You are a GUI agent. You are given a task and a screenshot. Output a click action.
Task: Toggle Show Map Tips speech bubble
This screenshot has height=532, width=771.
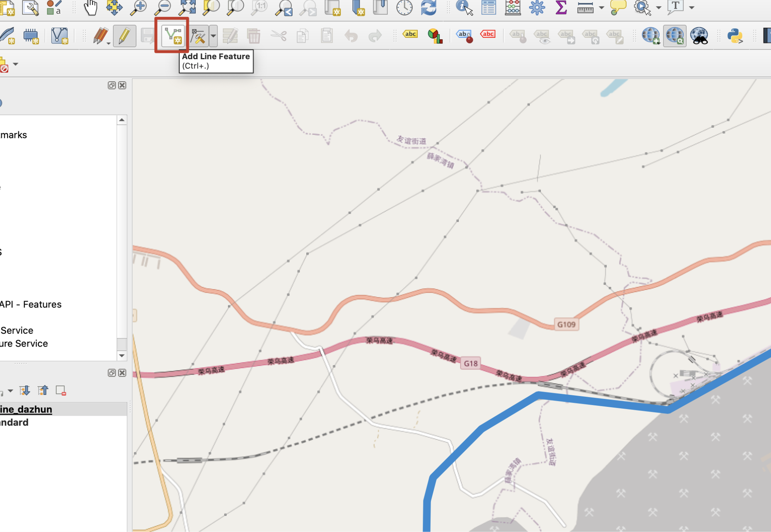[618, 7]
